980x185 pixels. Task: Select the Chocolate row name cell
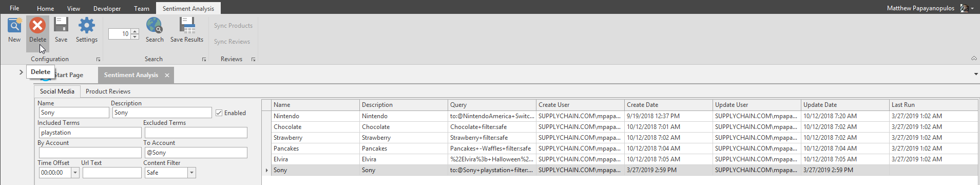[315, 127]
